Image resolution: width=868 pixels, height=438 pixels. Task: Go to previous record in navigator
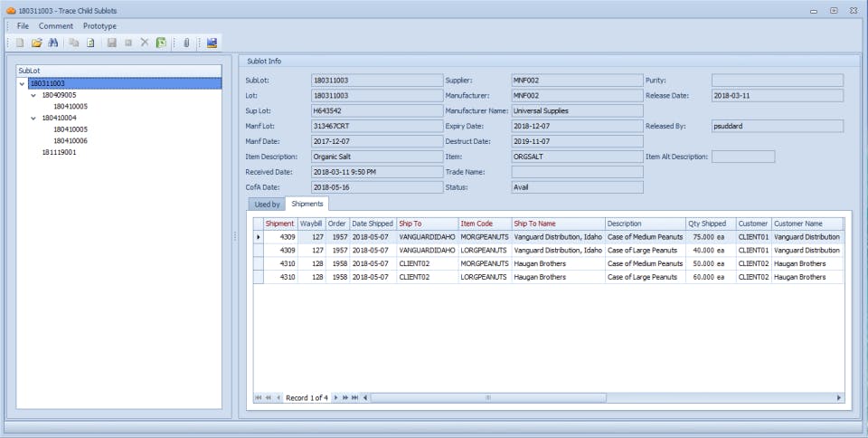coord(278,397)
